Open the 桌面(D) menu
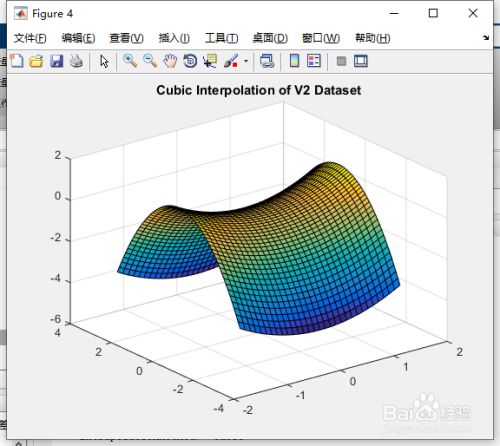 click(270, 38)
